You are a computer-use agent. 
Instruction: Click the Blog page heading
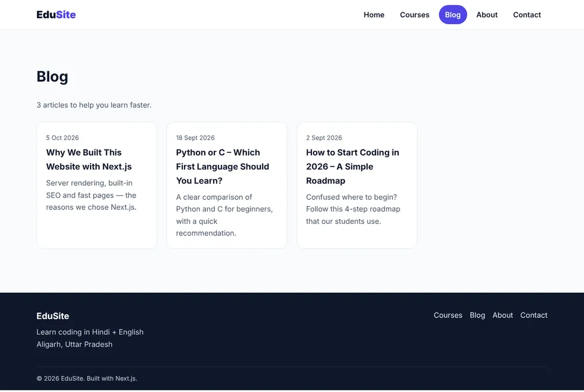coord(52,77)
